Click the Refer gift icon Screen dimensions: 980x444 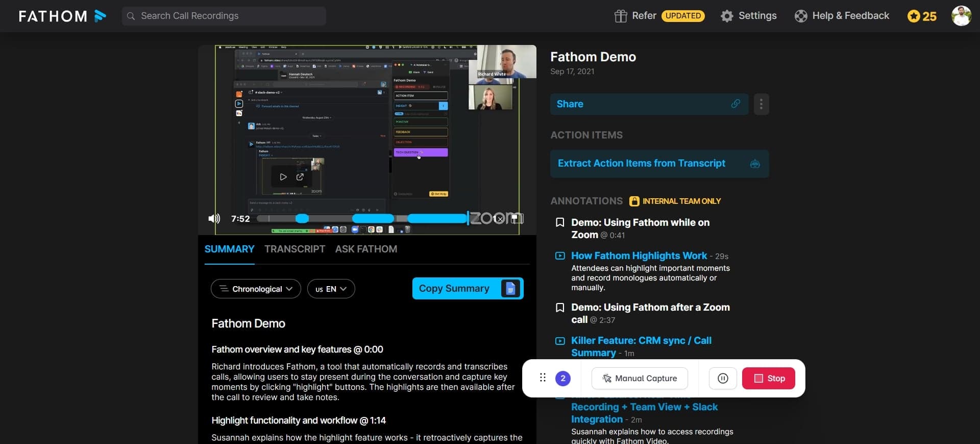(620, 16)
